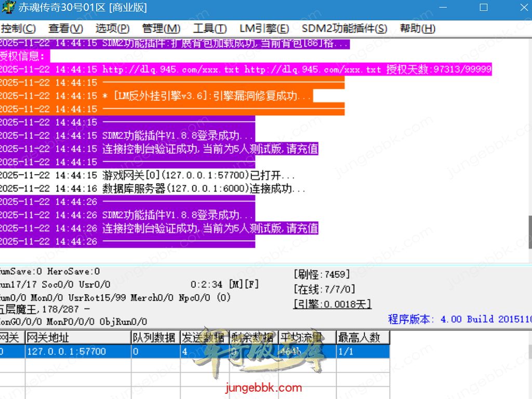Open the 工具(T) menu

click(x=209, y=29)
